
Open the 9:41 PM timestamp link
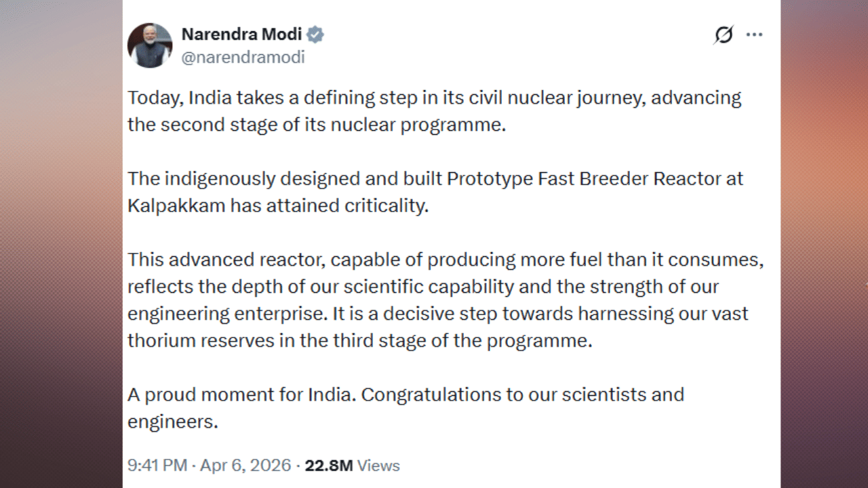pos(157,466)
